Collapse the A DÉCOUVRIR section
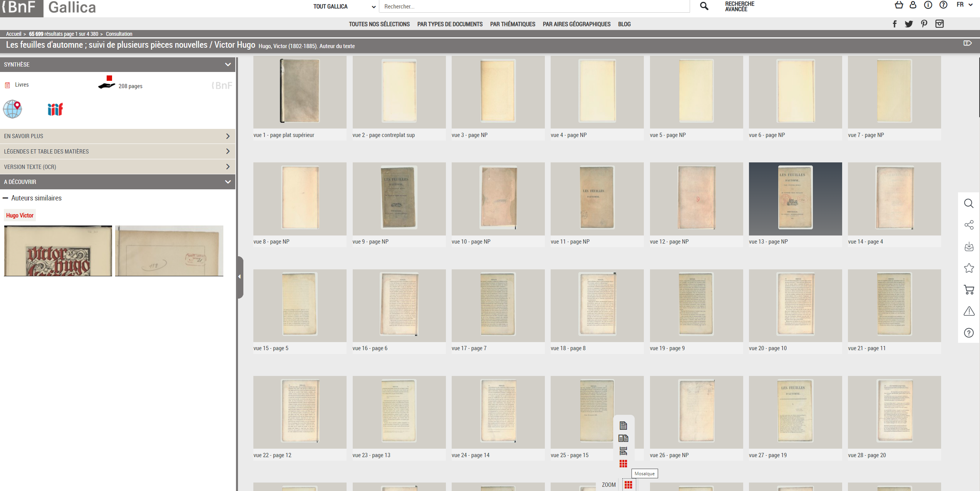Screen dimensions: 980x491 point(117,182)
